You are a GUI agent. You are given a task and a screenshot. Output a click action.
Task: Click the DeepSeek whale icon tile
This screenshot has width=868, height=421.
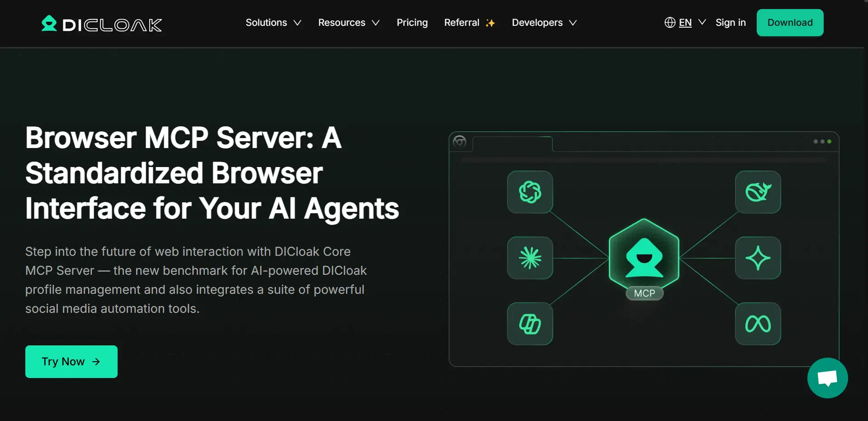(x=758, y=192)
